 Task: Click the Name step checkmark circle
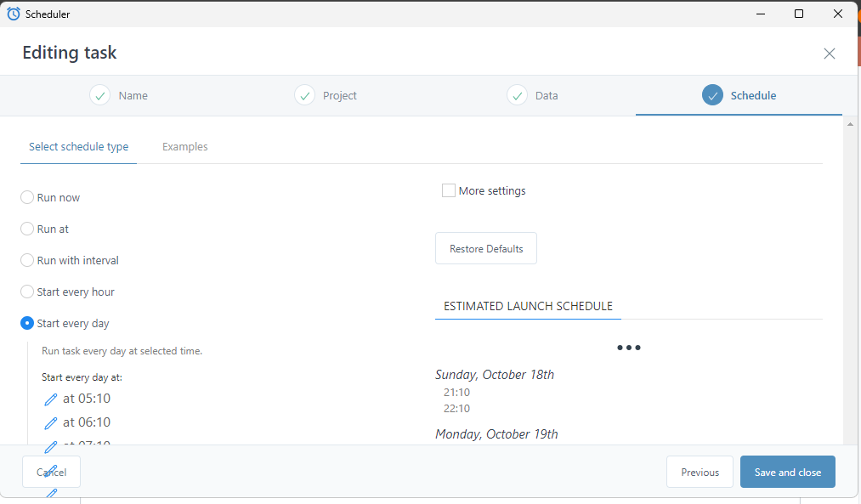pyautogui.click(x=100, y=95)
